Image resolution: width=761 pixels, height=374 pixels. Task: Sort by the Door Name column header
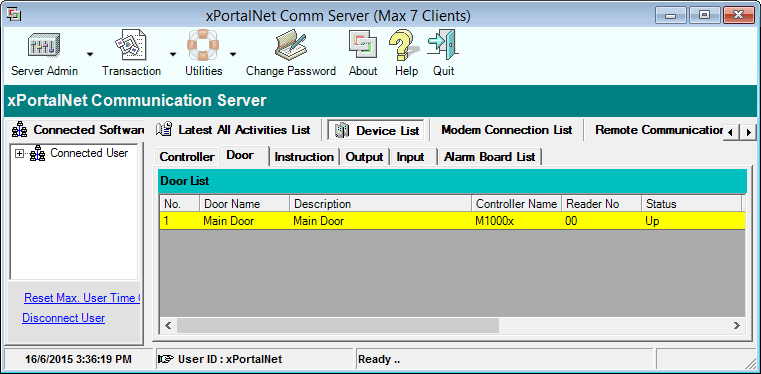(x=245, y=204)
